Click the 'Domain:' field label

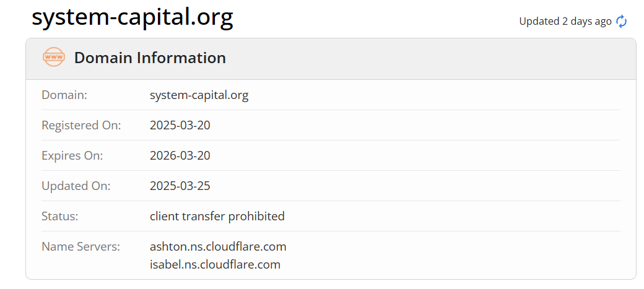point(64,95)
